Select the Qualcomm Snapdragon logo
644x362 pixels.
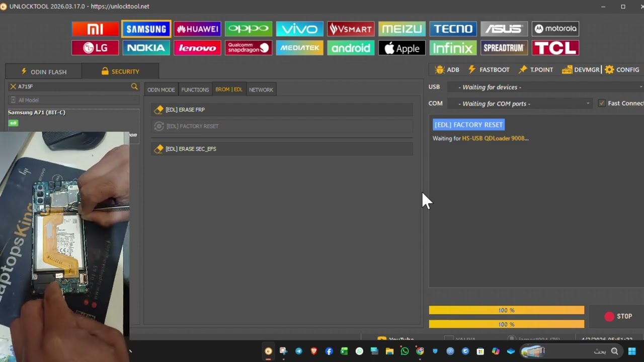pyautogui.click(x=249, y=48)
